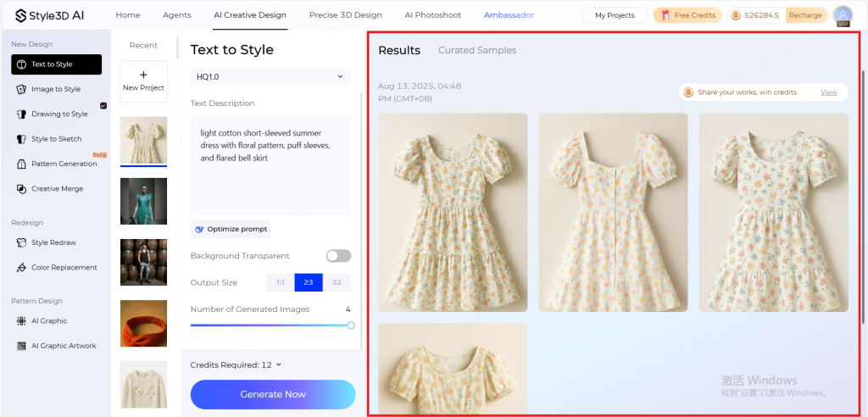The height and width of the screenshot is (417, 868).
Task: Click the badge beside Drawing to Style
Action: tap(103, 106)
